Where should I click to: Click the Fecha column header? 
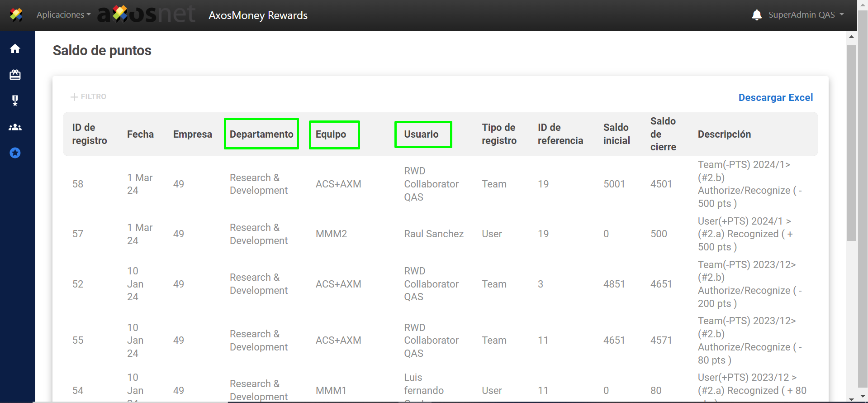tap(140, 134)
